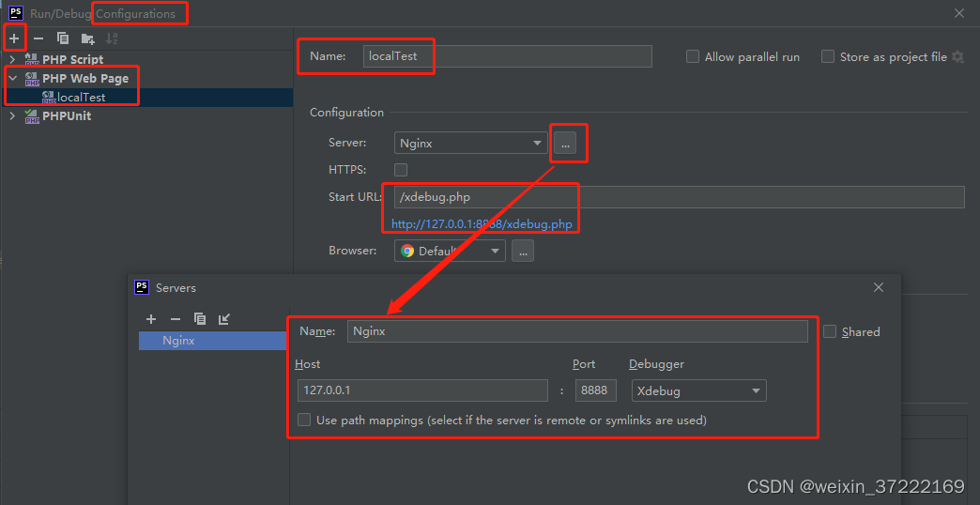Enable the HTTPS checkbox
This screenshot has height=505, width=980.
click(401, 169)
